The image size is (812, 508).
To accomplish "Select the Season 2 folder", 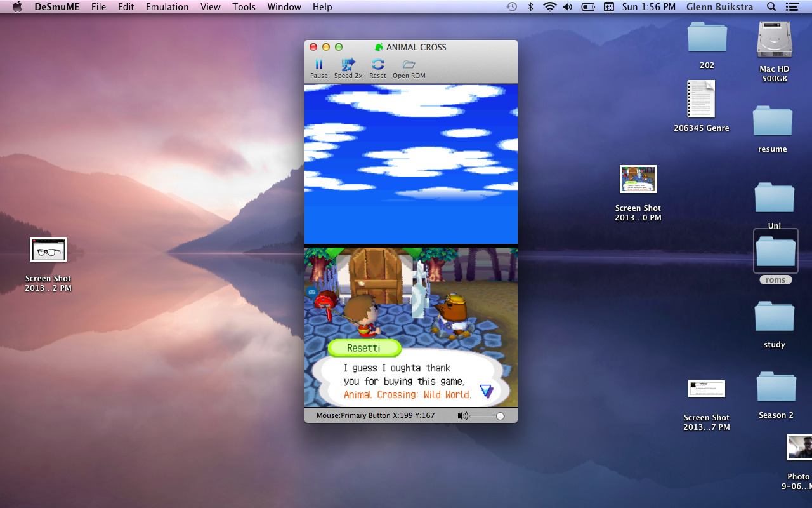I will click(776, 387).
